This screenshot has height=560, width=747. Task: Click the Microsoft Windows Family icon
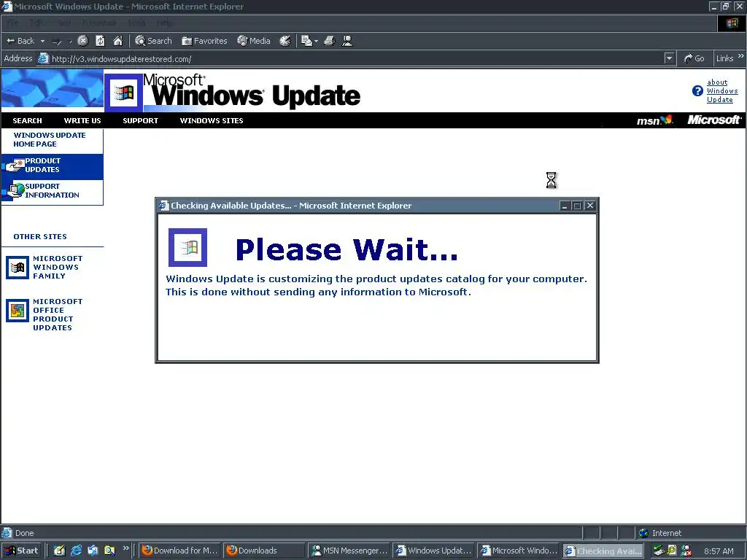(x=18, y=267)
